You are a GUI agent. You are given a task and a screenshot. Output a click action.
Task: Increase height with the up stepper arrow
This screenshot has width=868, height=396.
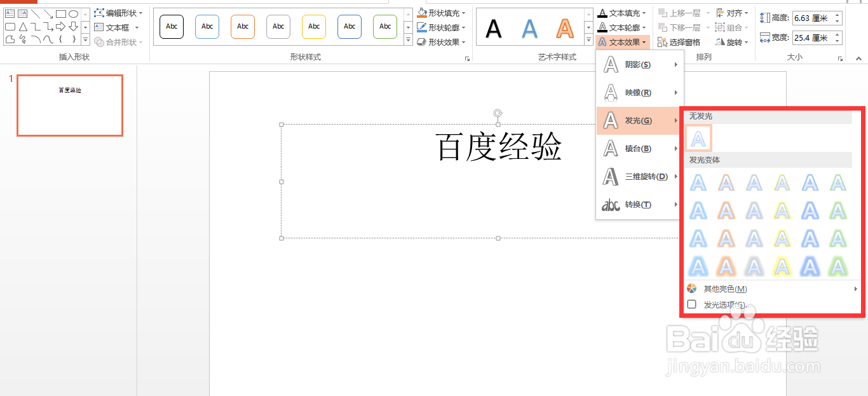coord(838,15)
